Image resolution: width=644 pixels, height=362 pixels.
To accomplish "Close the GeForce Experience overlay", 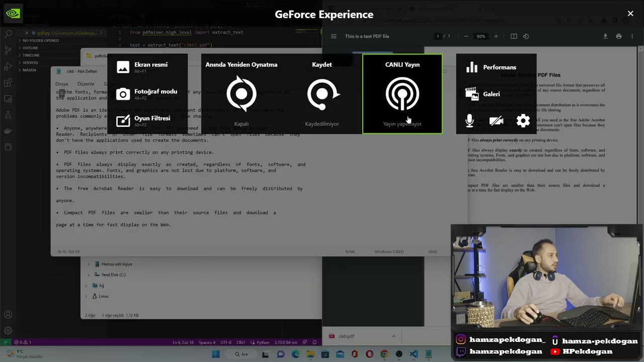I will [630, 14].
